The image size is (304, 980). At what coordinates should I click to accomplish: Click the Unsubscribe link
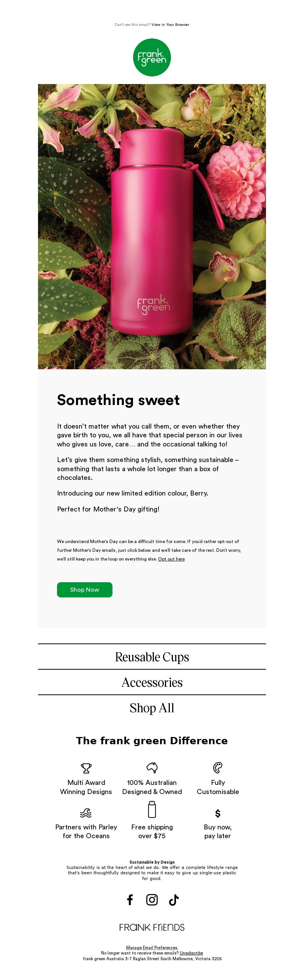[x=191, y=953]
